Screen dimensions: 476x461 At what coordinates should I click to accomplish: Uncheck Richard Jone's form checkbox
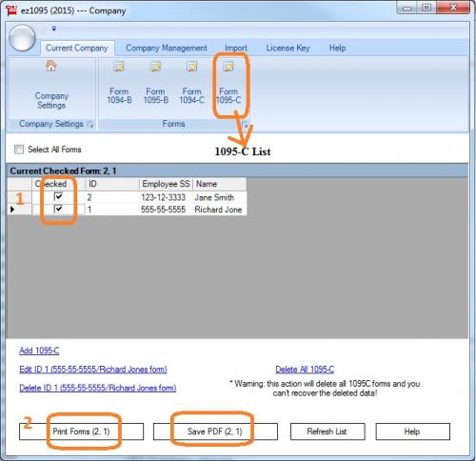point(58,210)
